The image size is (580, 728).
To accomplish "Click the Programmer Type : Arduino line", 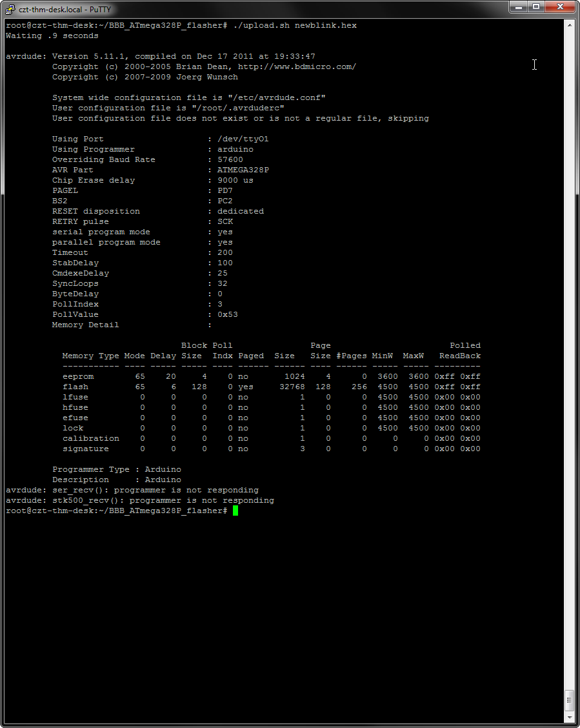I will click(x=117, y=469).
